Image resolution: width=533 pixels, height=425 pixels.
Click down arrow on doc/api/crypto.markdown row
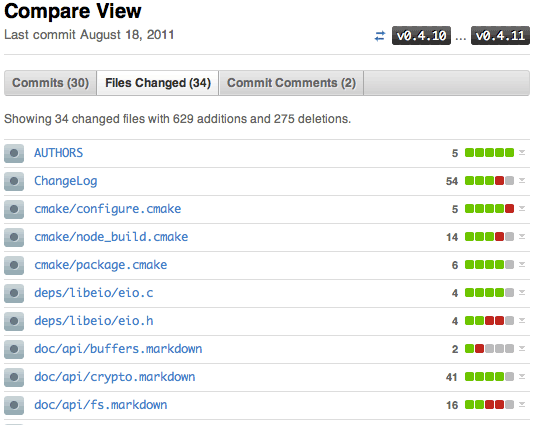tap(522, 377)
